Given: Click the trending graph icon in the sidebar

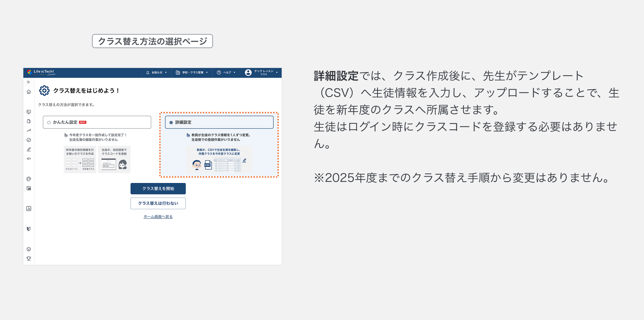Looking at the screenshot, I should [x=29, y=130].
